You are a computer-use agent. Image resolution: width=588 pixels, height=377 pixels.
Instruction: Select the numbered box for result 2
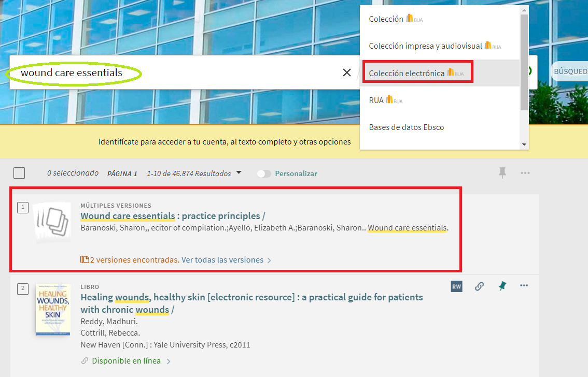click(x=23, y=289)
